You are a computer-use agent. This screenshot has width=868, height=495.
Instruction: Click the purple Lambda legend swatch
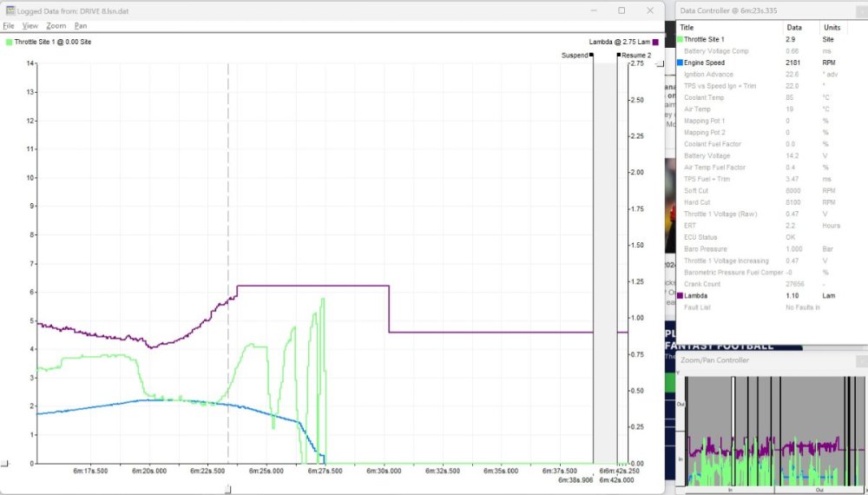click(x=655, y=42)
